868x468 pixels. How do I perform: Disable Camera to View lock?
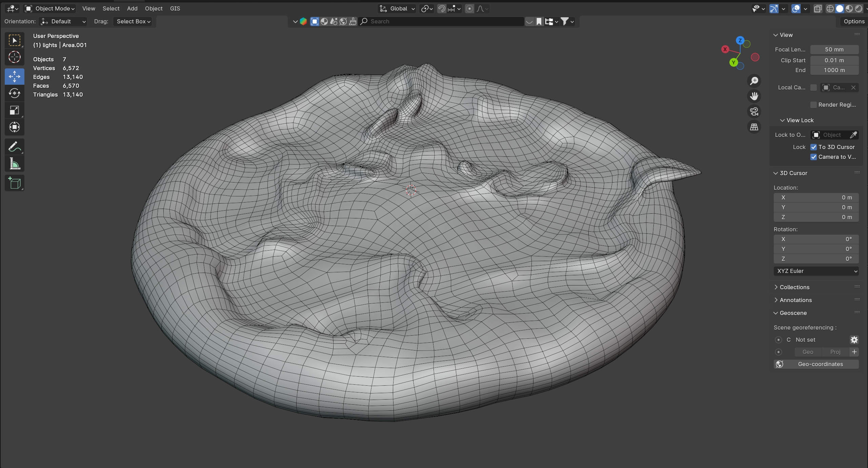(813, 157)
